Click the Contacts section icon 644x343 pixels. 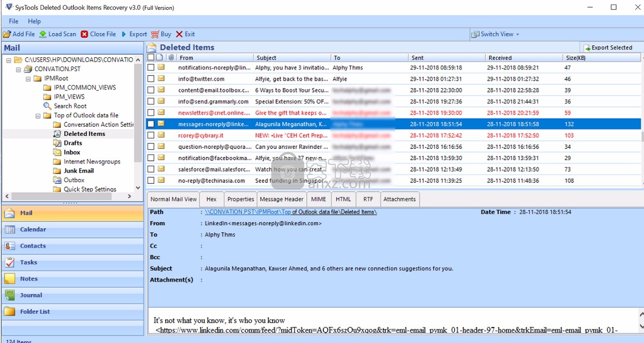pos(10,246)
